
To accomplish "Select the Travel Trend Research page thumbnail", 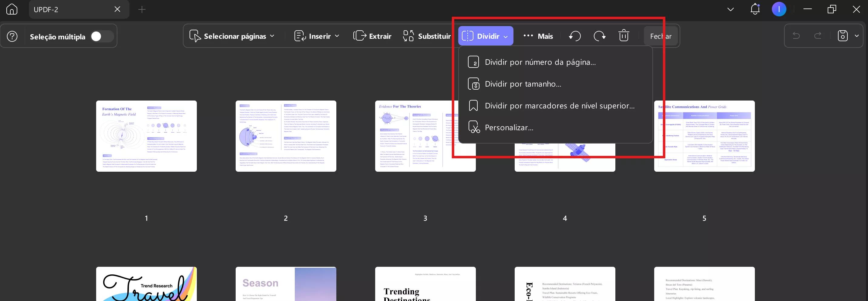I will coord(146,284).
